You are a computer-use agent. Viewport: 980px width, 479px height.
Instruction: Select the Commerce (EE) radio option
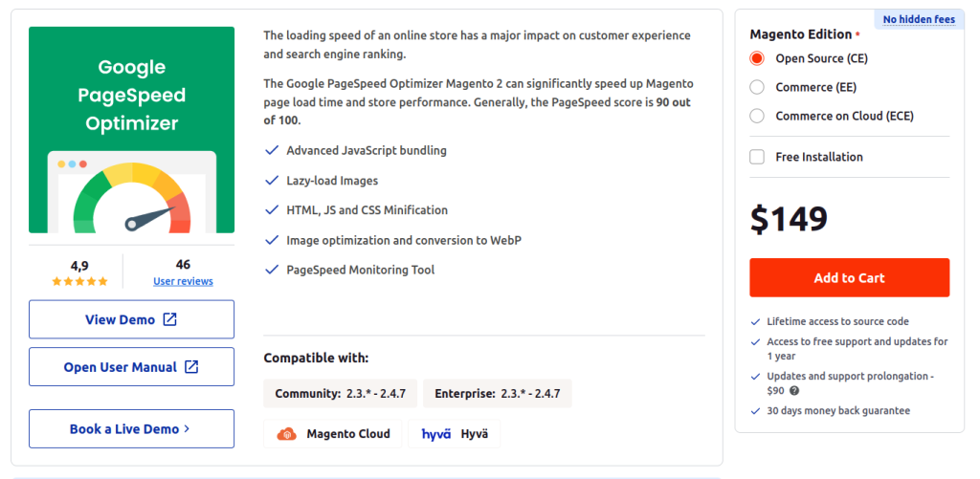point(757,87)
